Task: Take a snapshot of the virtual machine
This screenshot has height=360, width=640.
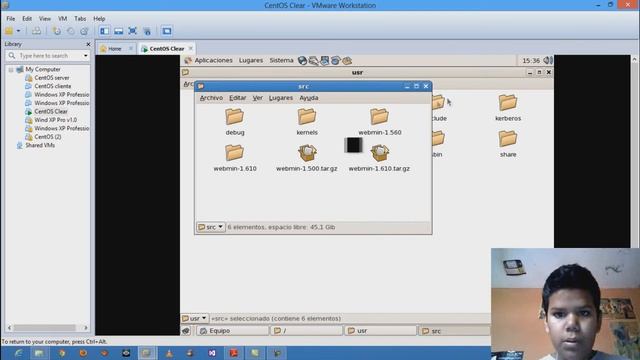Action: click(x=57, y=31)
